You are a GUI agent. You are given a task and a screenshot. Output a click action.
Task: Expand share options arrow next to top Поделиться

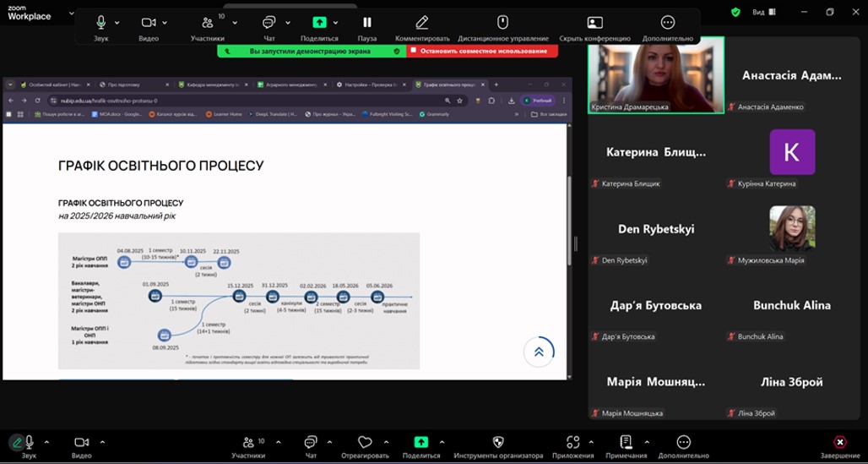(x=335, y=23)
